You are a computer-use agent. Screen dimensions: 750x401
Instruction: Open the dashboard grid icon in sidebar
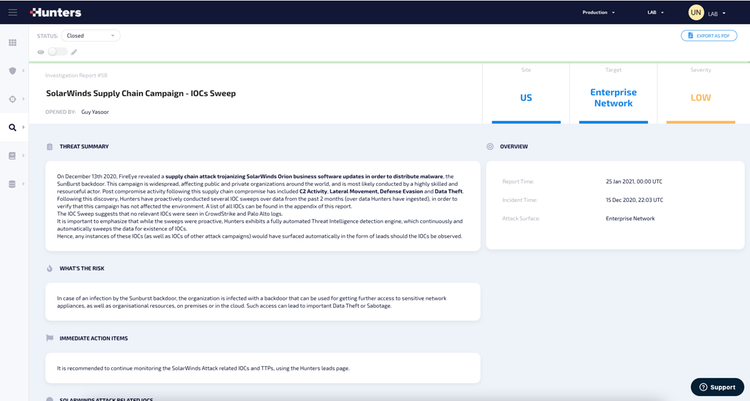13,43
